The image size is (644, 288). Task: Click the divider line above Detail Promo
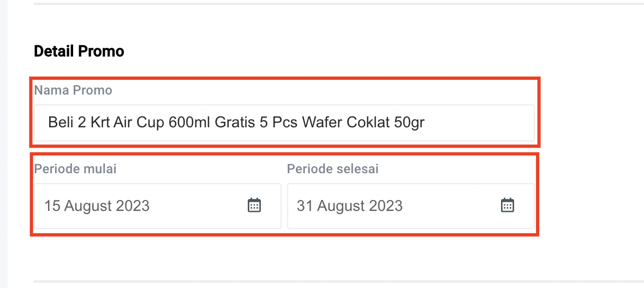[x=338, y=4]
